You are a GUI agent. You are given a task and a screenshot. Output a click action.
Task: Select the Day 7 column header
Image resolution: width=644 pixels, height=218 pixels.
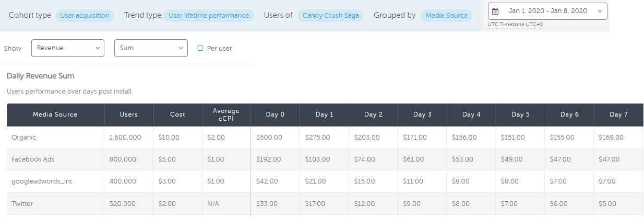click(618, 114)
